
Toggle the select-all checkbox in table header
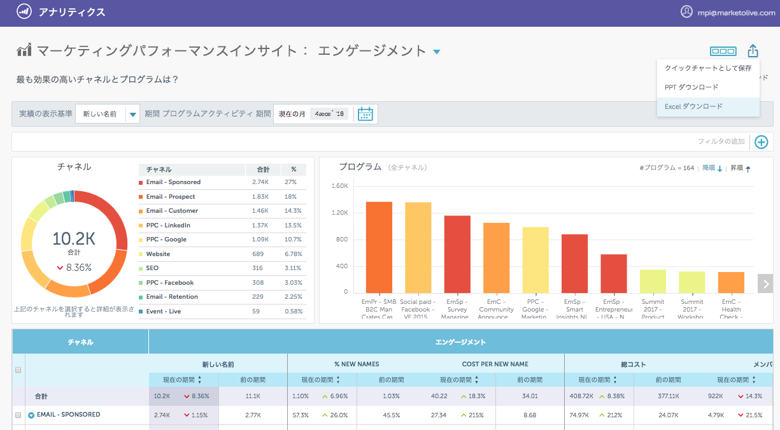pyautogui.click(x=18, y=370)
